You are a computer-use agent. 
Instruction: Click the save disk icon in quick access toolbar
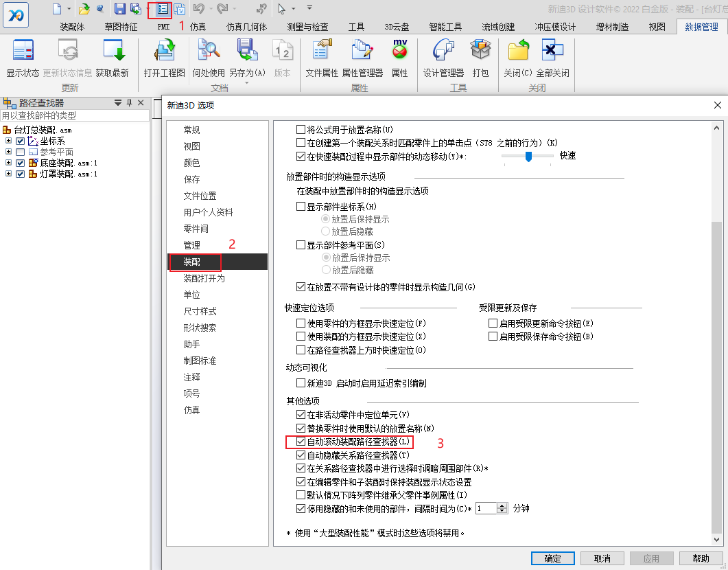coord(120,8)
